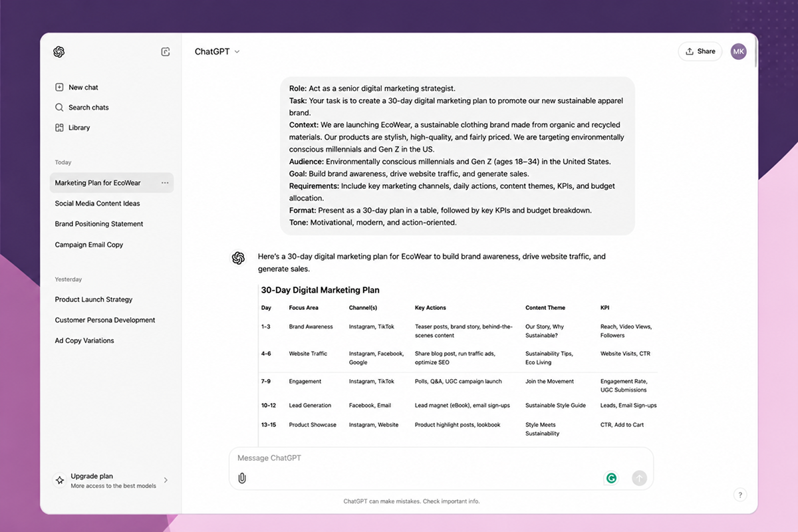
Task: Click the page vertical scrollbar
Action: (x=756, y=51)
